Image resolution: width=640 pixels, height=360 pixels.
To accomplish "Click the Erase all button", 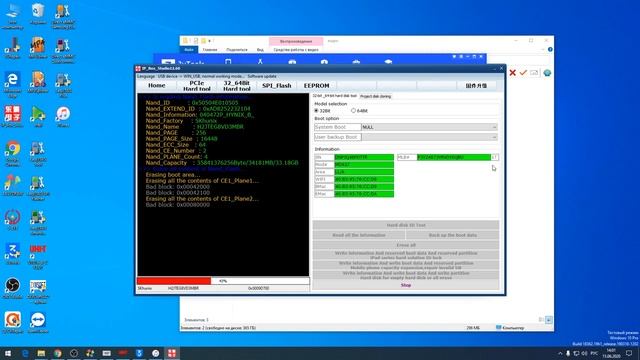I will [406, 245].
